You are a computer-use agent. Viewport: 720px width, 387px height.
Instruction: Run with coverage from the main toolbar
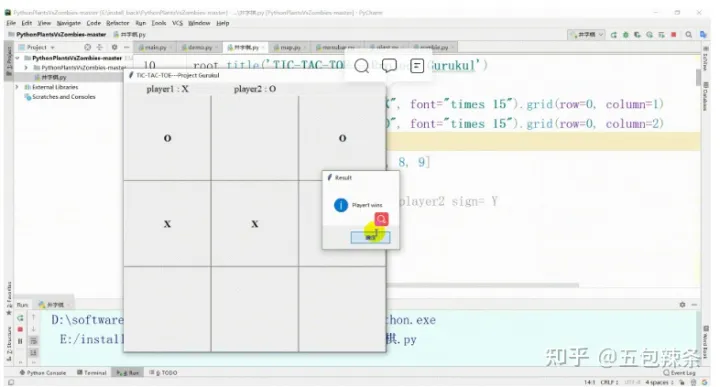coord(637,34)
